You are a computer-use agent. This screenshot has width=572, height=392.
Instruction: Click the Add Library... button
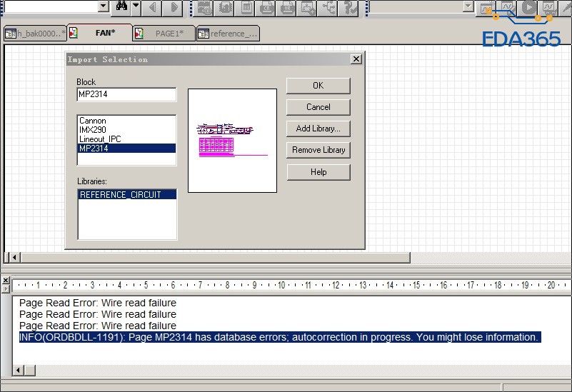click(x=318, y=129)
